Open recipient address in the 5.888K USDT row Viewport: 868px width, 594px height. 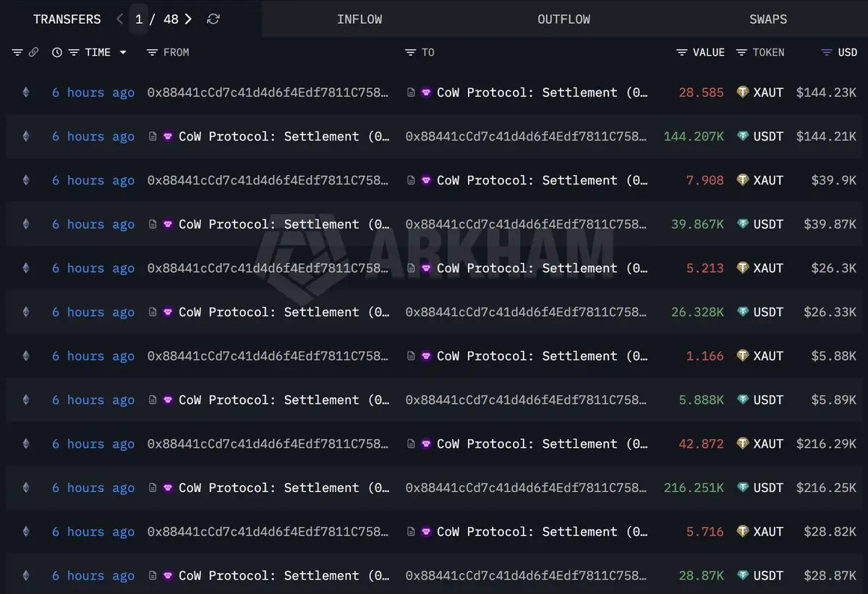526,400
